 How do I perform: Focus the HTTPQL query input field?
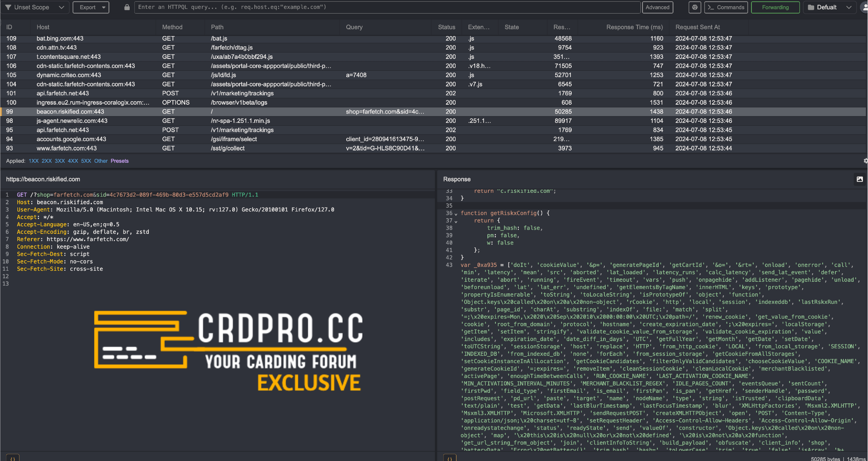pos(387,7)
